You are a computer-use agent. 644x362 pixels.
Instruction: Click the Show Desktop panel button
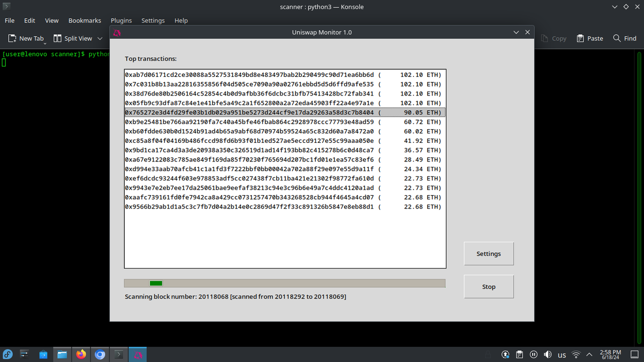[x=634, y=354]
